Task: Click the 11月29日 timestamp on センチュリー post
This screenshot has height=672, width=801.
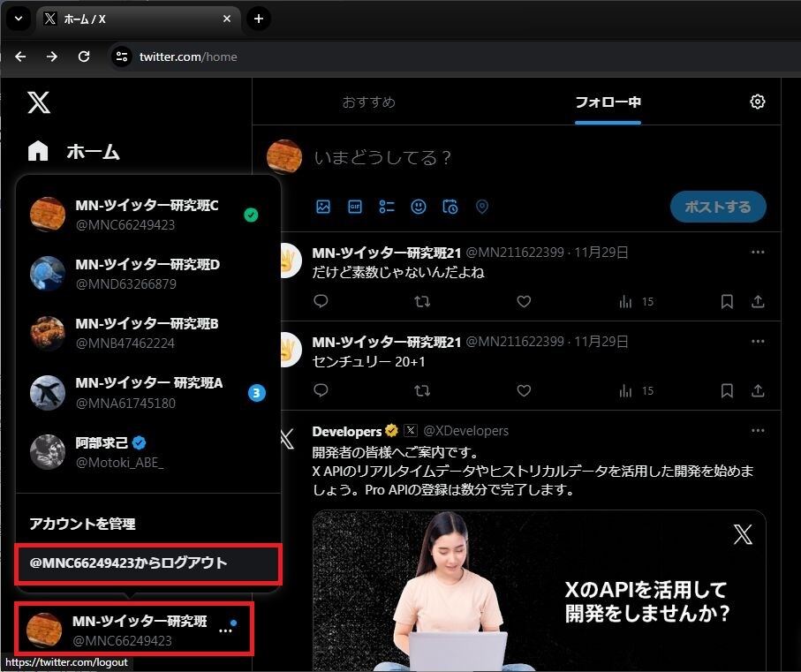Action: (601, 342)
